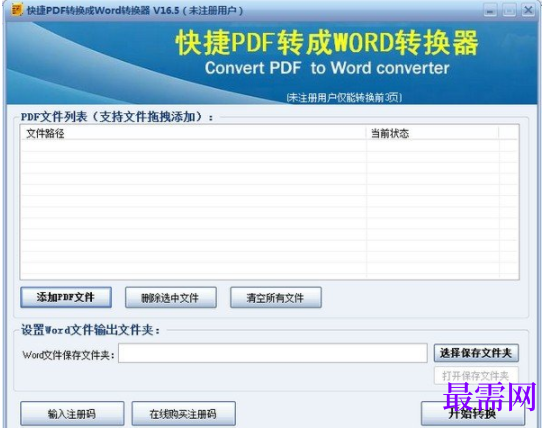Click 在线购买注册码 button
Screen dimensions: 555x428
coord(183,413)
